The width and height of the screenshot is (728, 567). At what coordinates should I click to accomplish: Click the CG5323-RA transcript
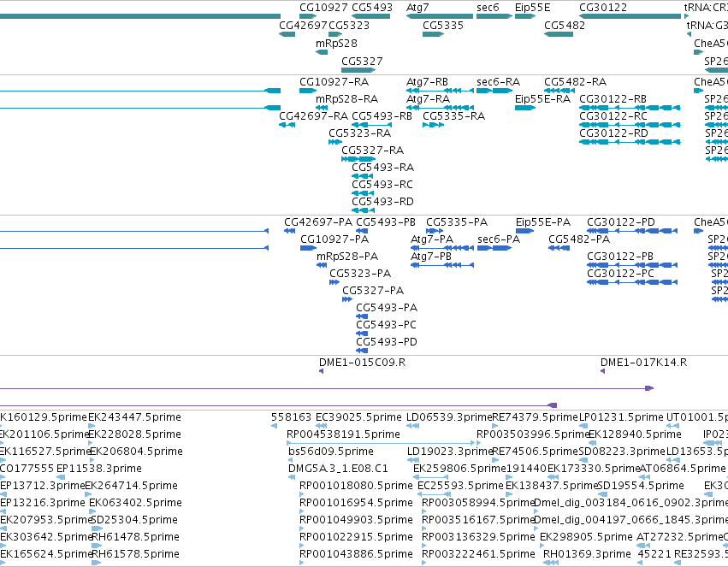pos(335,142)
